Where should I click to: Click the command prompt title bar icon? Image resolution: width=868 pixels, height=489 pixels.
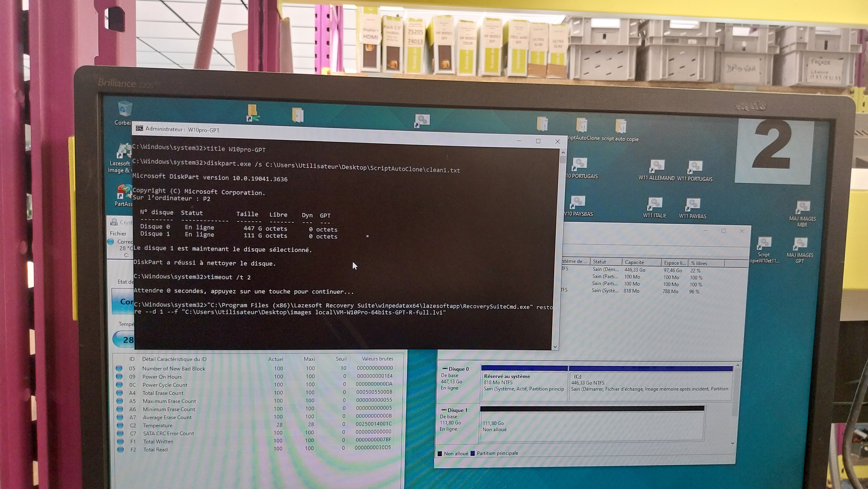(139, 128)
